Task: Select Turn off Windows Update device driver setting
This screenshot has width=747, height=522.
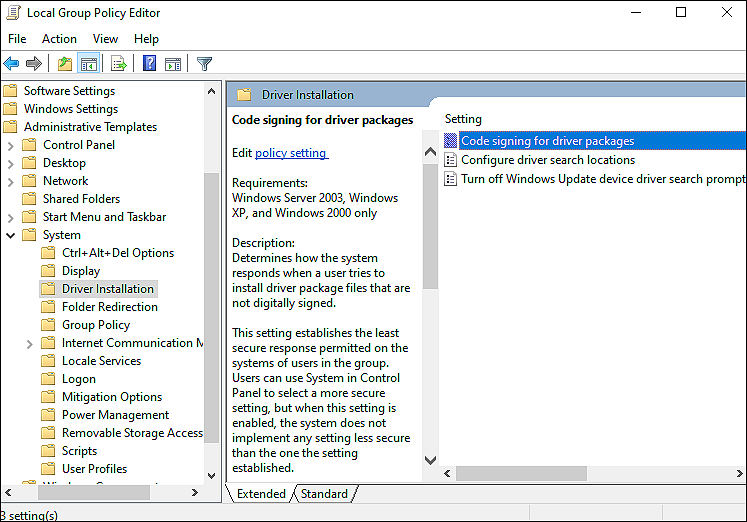Action: (602, 179)
